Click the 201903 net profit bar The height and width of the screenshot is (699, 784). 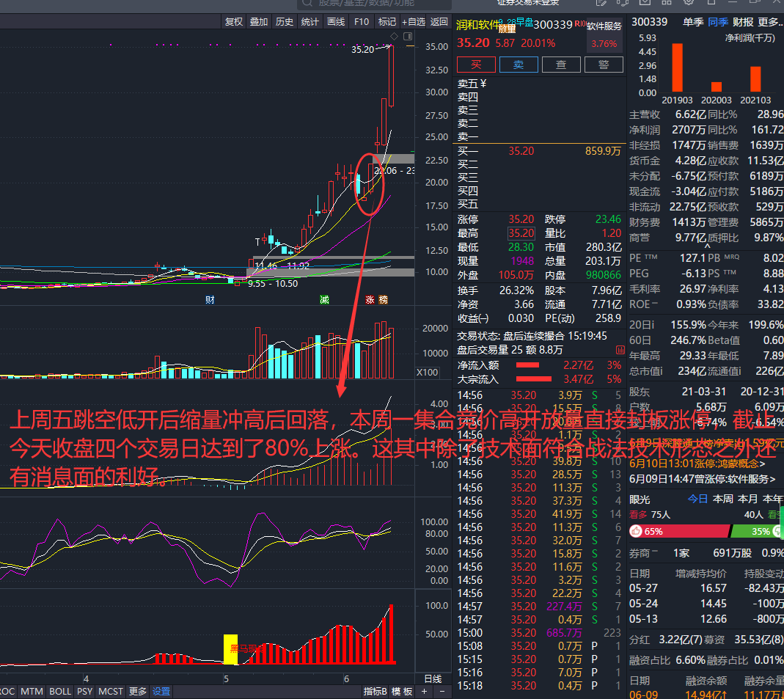677,67
